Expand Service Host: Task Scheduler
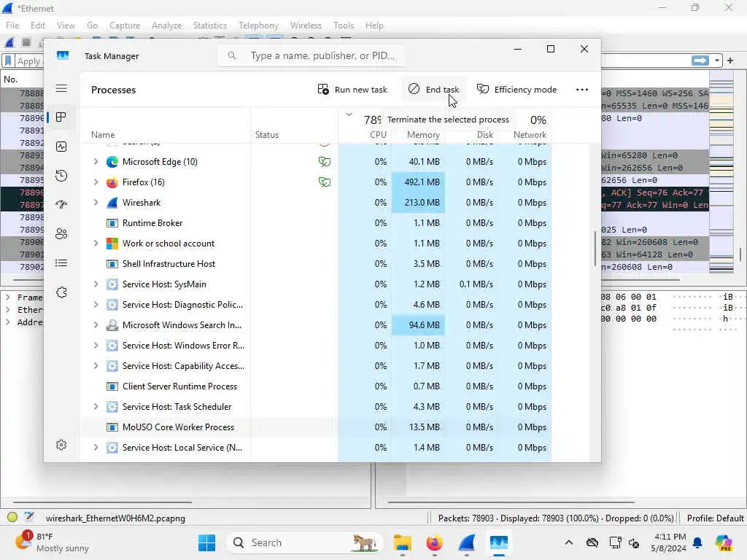Screen dimensions: 747x560 coord(96,407)
